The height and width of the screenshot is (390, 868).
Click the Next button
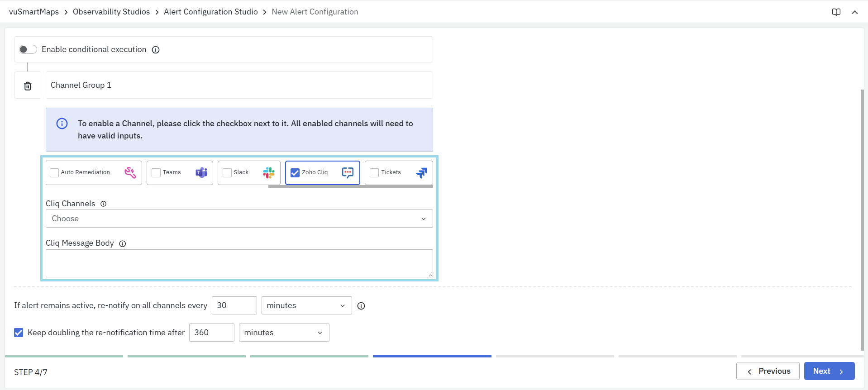pyautogui.click(x=829, y=371)
